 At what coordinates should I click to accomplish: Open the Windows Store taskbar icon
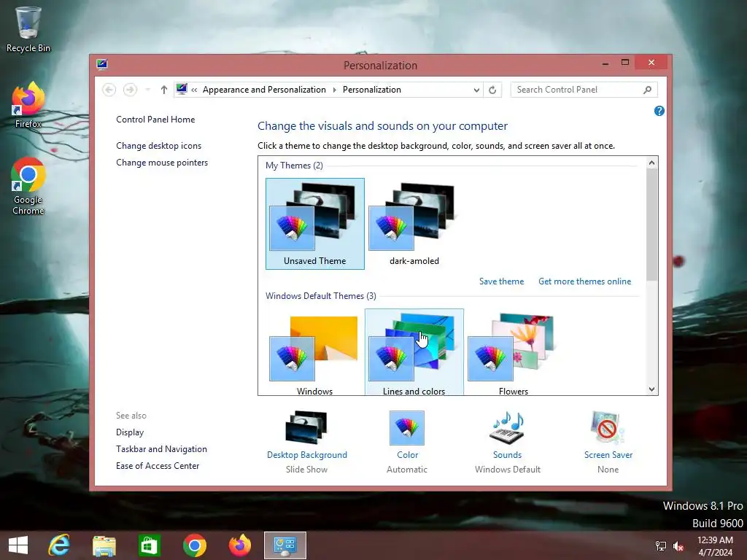coord(149,545)
